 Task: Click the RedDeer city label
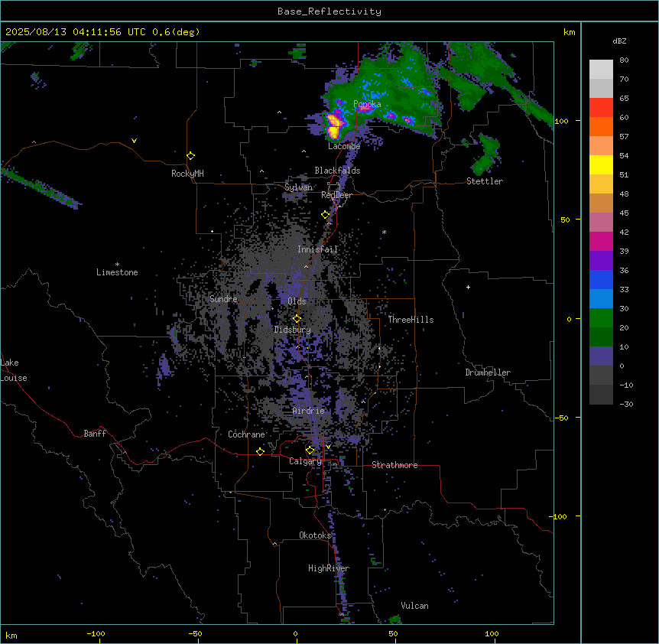tap(336, 195)
